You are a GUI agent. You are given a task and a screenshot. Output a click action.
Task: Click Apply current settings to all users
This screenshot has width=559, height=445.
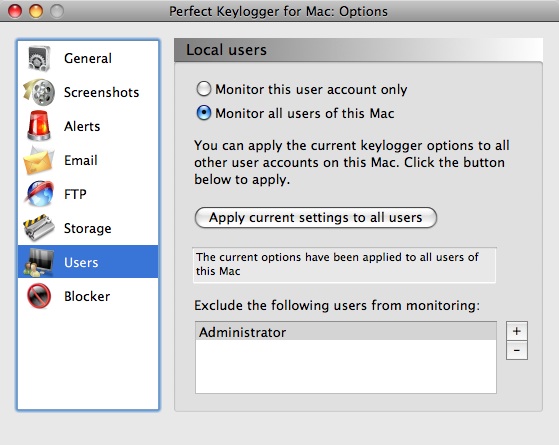click(316, 218)
